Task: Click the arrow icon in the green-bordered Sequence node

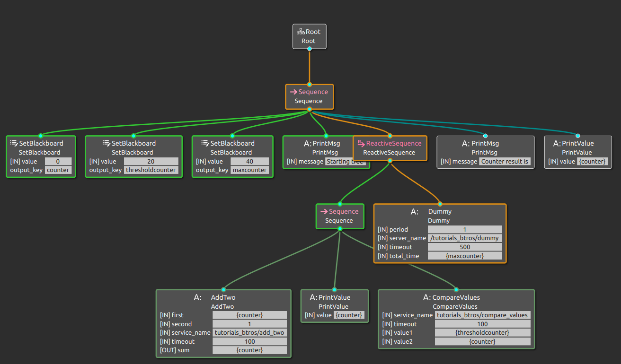Action: coord(324,212)
